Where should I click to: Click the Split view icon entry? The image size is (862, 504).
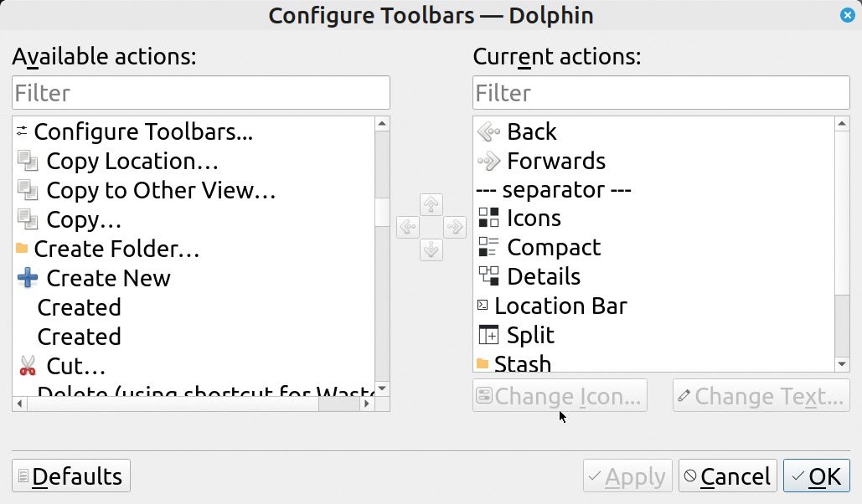click(488, 335)
